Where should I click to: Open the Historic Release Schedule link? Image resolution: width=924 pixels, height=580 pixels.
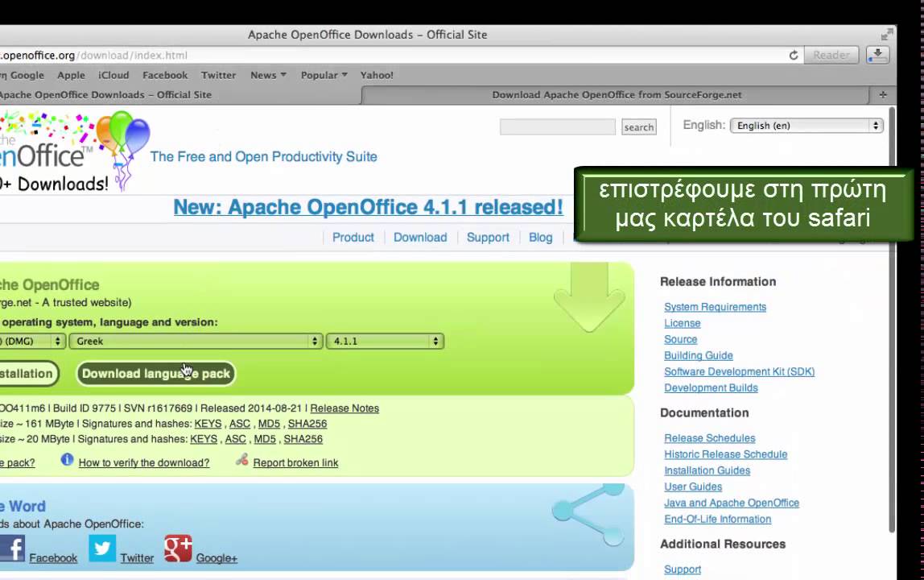pos(725,454)
